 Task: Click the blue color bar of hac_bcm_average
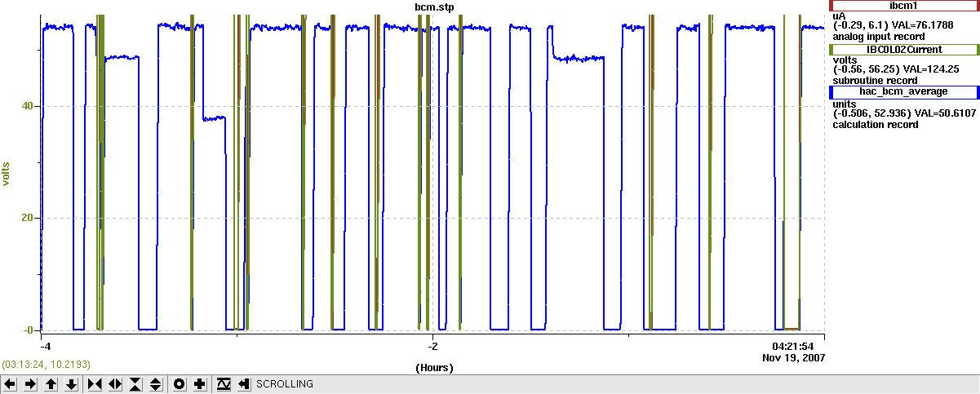click(x=831, y=91)
